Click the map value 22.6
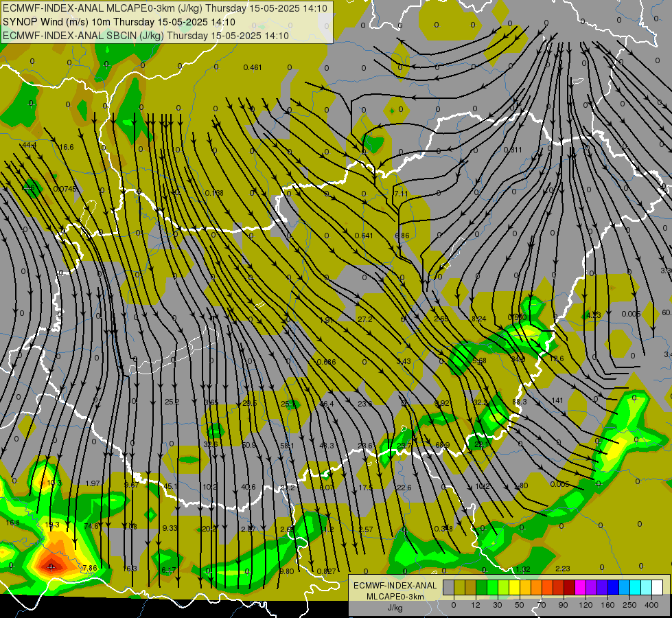 coord(404,488)
